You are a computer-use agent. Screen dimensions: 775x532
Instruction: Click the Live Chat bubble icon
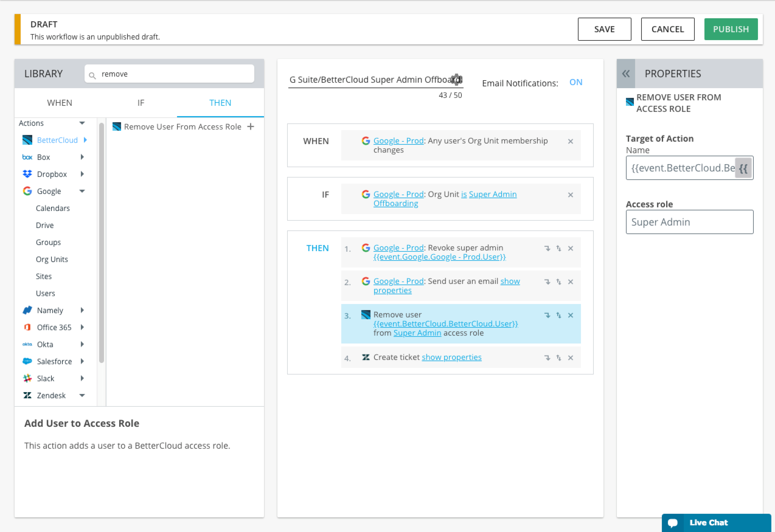point(672,523)
